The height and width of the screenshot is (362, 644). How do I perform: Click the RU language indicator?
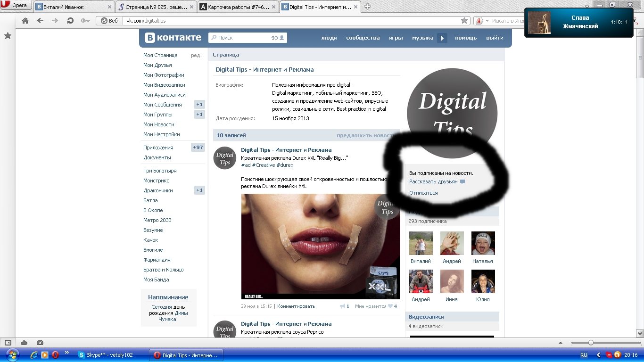click(584, 355)
